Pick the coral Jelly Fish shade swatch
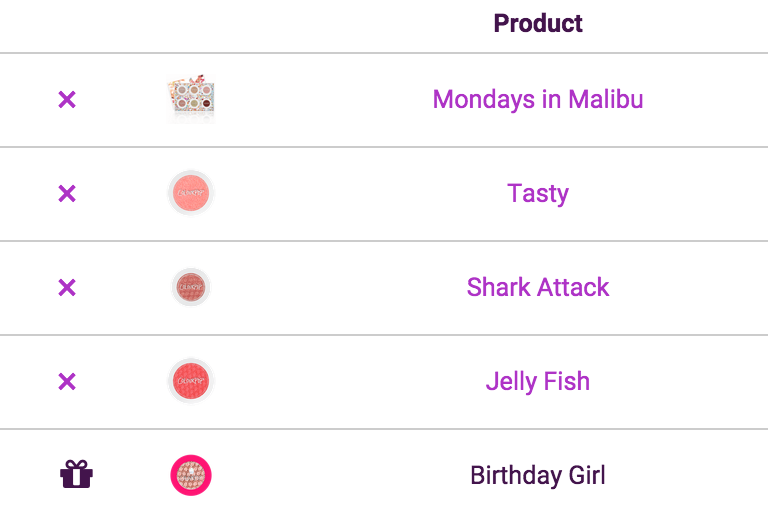The width and height of the screenshot is (768, 520). tap(191, 381)
